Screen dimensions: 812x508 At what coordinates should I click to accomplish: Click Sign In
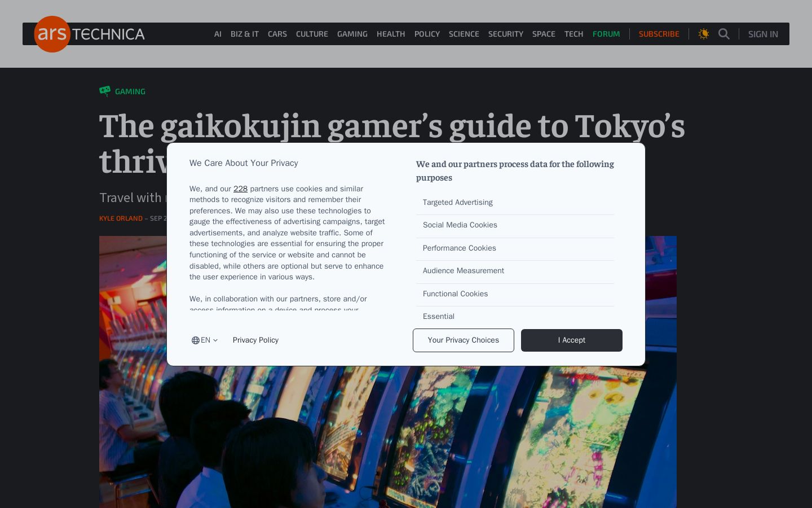coord(763,34)
